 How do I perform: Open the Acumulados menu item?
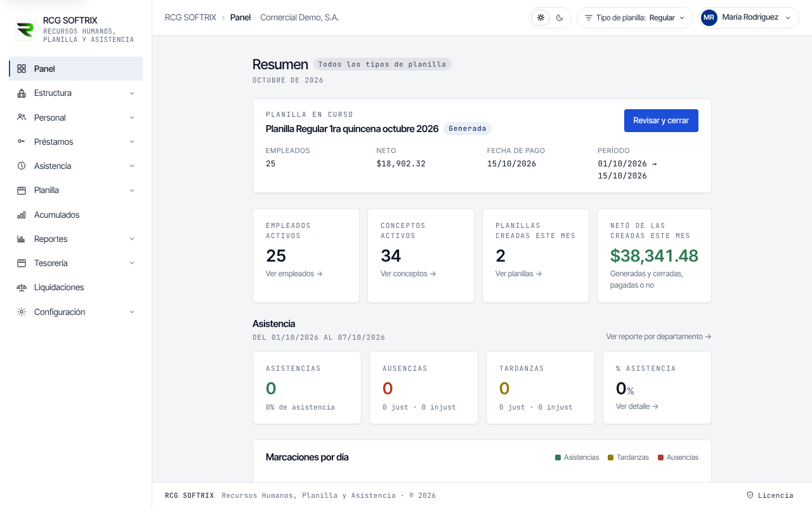[76, 215]
